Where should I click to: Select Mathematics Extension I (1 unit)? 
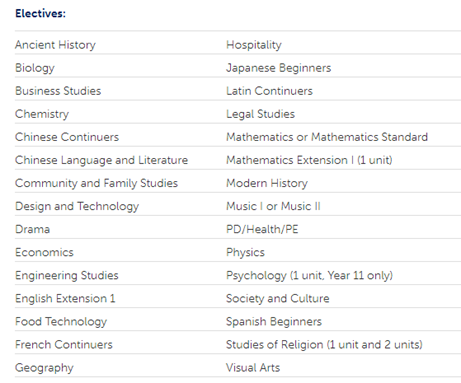[x=309, y=160]
